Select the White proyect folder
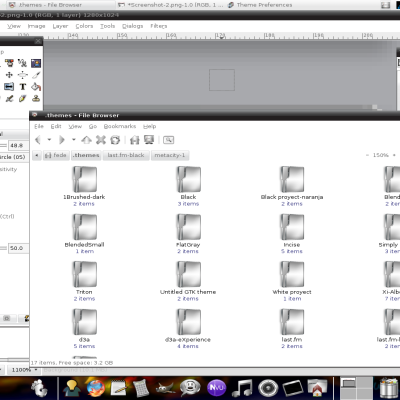 292,281
